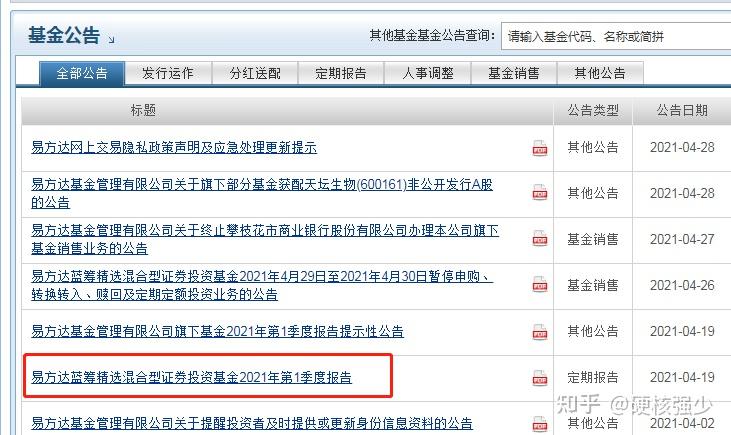Show the 其他公告 tab
Viewport: 731px width, 435px height.
[600, 73]
